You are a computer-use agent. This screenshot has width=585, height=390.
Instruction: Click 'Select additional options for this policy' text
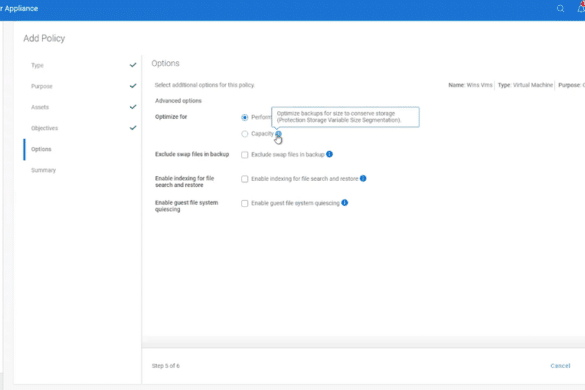point(204,85)
